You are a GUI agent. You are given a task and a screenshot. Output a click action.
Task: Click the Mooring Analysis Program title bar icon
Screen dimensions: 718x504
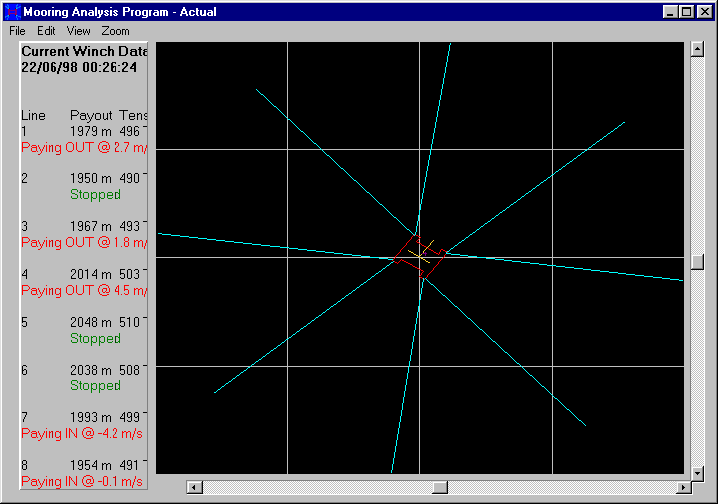click(12, 12)
